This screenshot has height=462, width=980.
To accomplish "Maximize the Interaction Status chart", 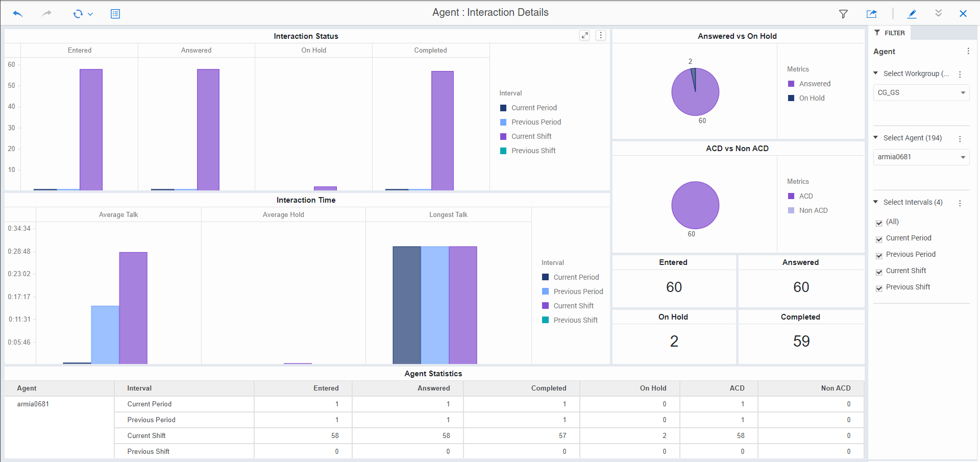I will (x=585, y=35).
